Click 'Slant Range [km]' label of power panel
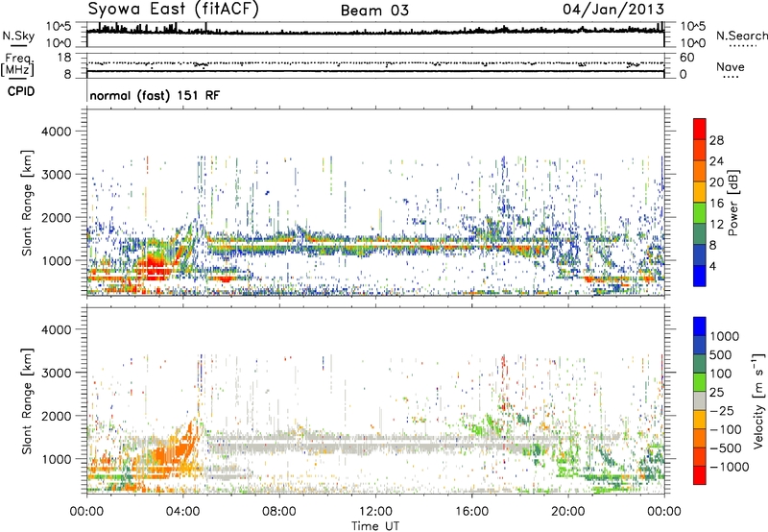The width and height of the screenshot is (768, 532). point(27,203)
